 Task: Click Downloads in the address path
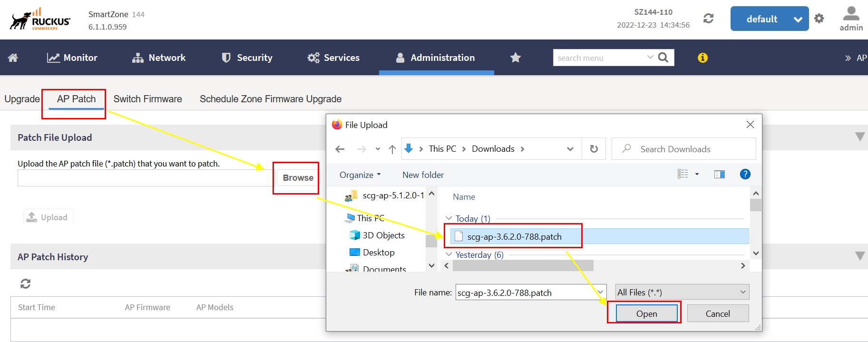click(x=493, y=149)
